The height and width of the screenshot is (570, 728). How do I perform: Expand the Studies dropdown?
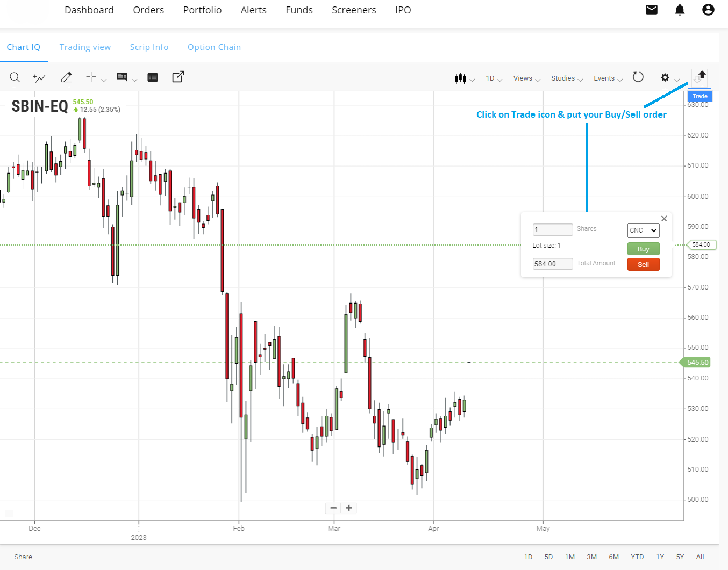[x=566, y=78]
